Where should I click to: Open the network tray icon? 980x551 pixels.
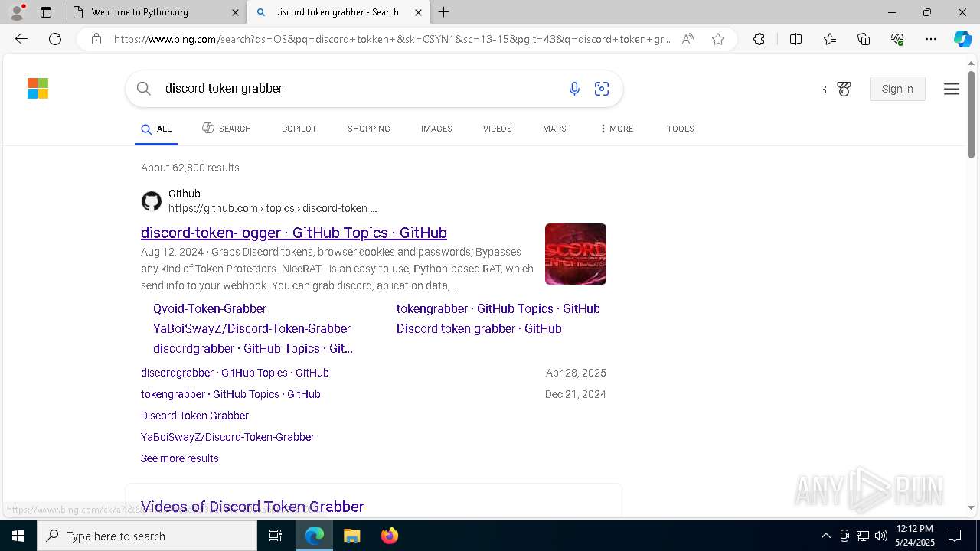pyautogui.click(x=863, y=536)
